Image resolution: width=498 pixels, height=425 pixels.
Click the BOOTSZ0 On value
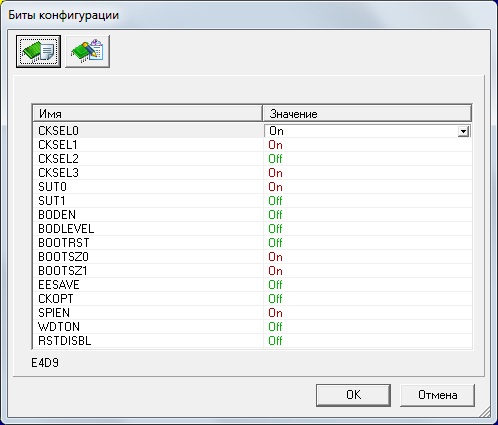click(x=276, y=257)
